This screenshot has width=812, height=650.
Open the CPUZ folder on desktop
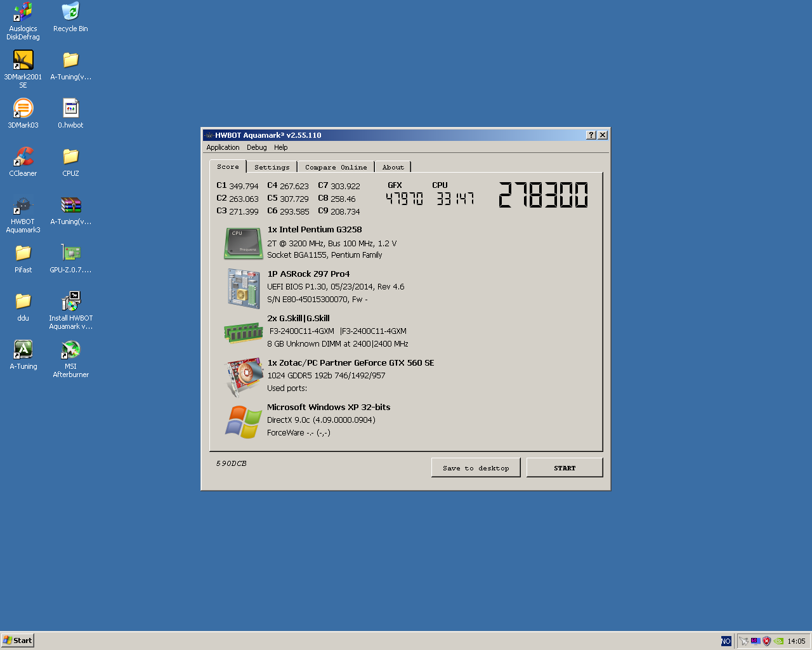[70, 162]
